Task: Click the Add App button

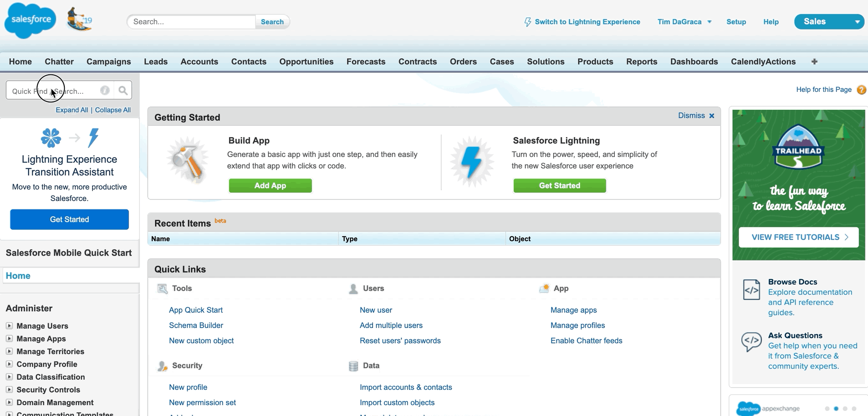Action: [x=270, y=185]
